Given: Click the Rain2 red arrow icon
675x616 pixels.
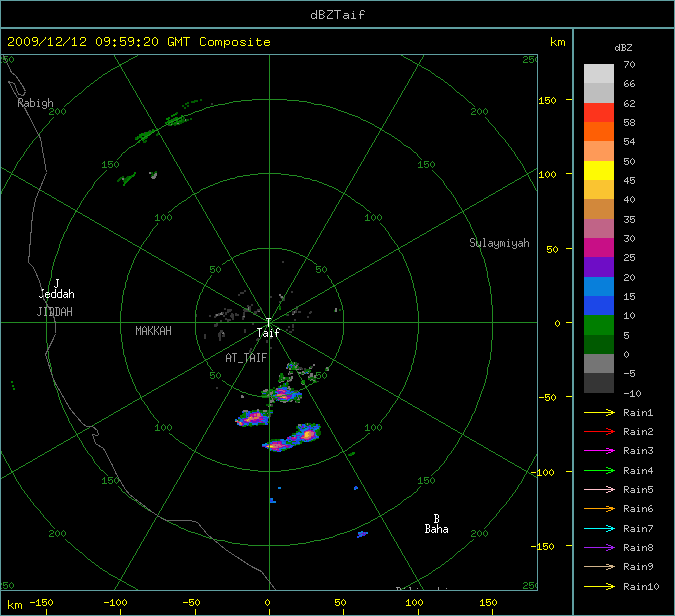Looking at the screenshot, I should pos(599,431).
